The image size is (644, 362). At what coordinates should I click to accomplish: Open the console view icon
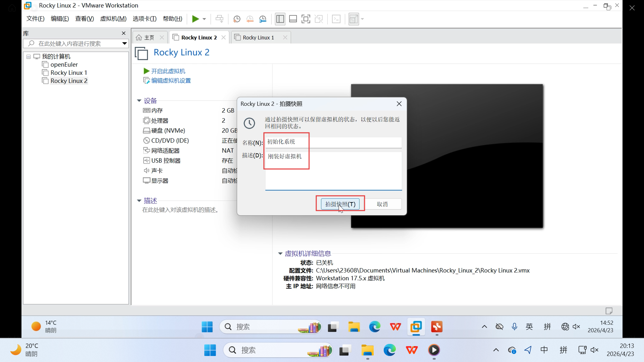tap(336, 19)
